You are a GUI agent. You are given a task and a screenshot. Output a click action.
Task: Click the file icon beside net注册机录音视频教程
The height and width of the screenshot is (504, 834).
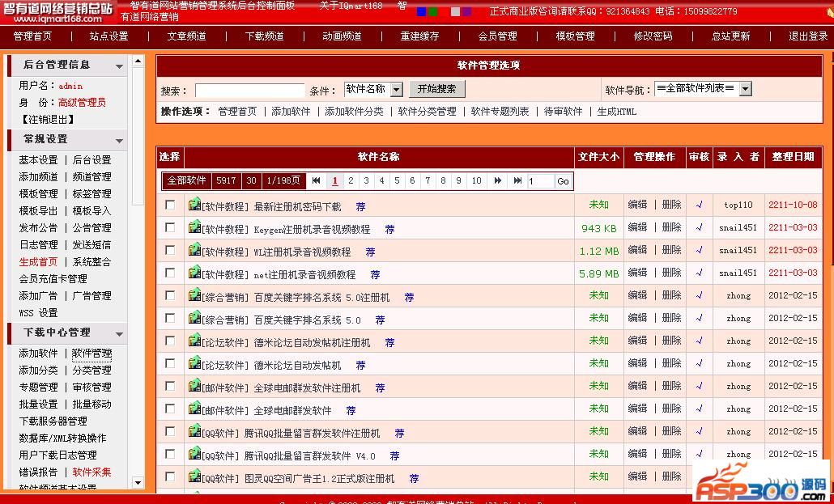(194, 272)
